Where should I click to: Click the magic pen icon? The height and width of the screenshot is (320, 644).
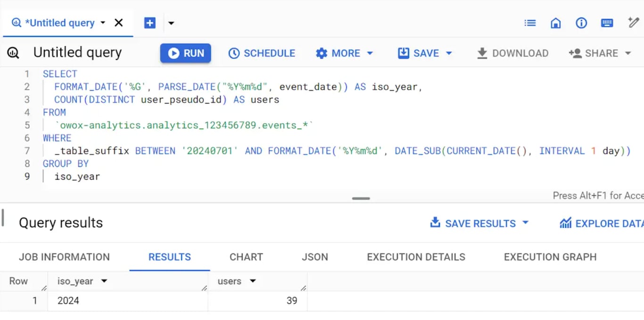point(633,22)
